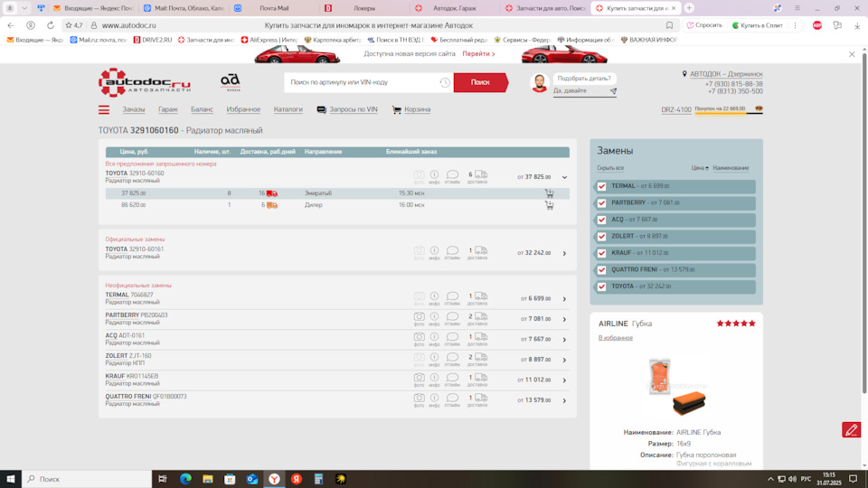Click the AD Russia logo

[x=231, y=82]
